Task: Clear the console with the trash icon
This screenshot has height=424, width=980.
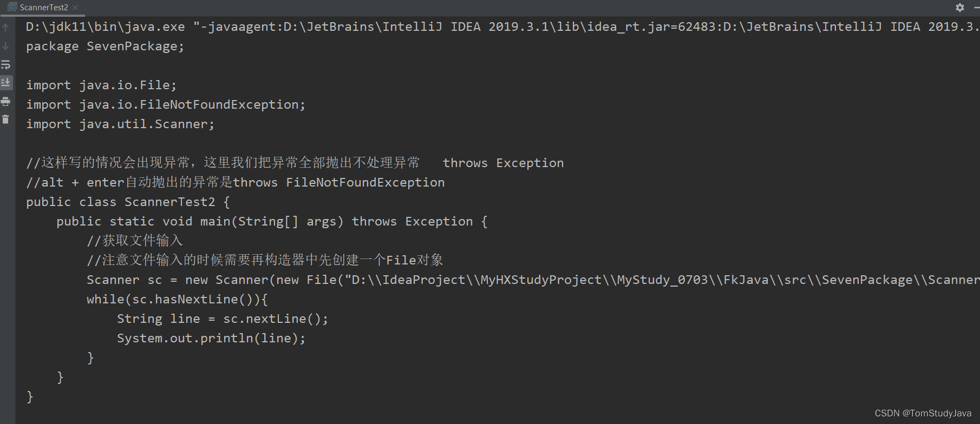Action: (5, 120)
